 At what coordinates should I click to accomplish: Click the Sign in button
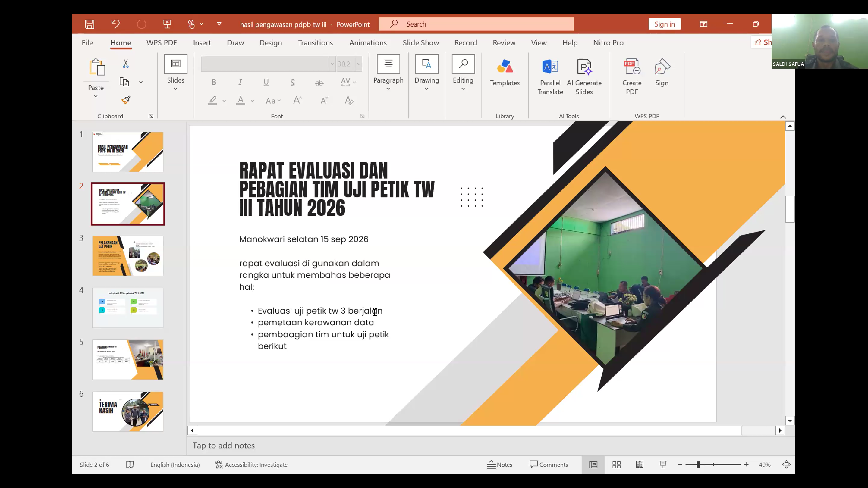[665, 24]
